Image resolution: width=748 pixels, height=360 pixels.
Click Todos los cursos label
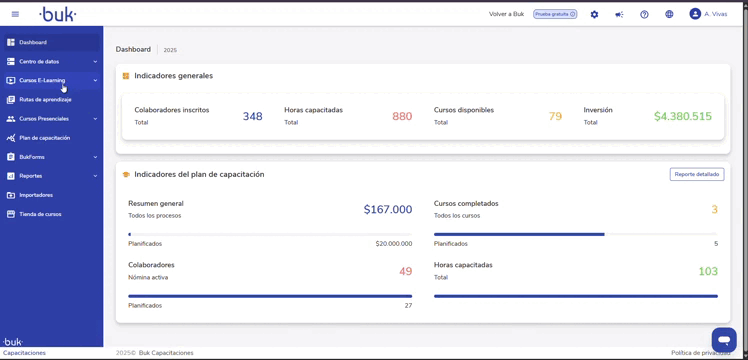tap(457, 216)
